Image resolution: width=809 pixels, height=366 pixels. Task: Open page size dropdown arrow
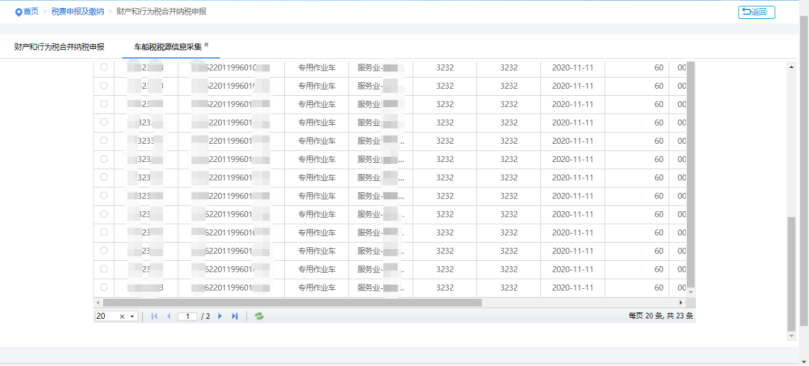[x=132, y=316]
